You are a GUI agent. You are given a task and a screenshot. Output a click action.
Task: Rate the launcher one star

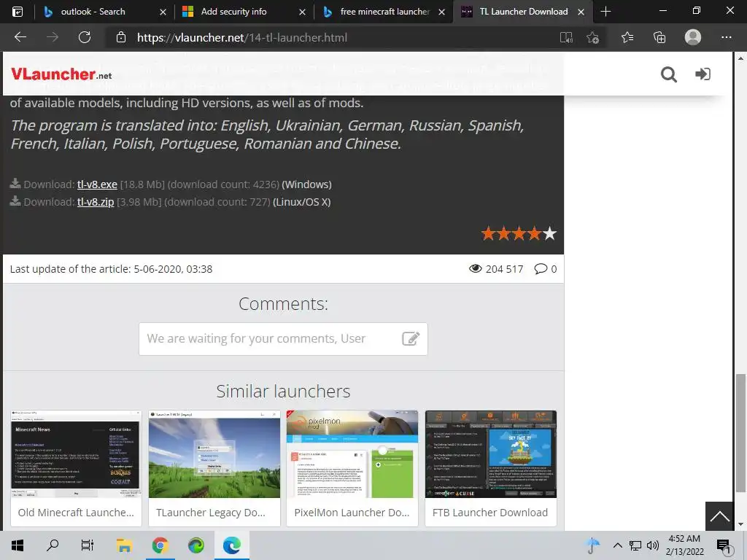488,233
